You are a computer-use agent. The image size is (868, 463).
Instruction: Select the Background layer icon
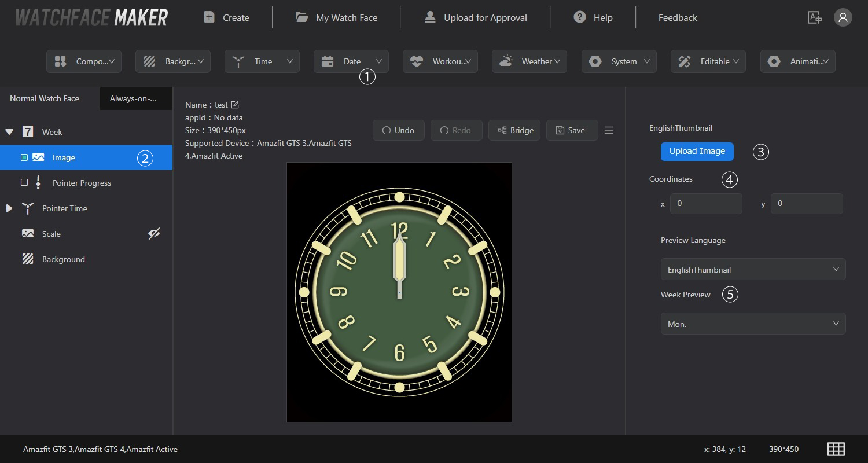(28, 259)
